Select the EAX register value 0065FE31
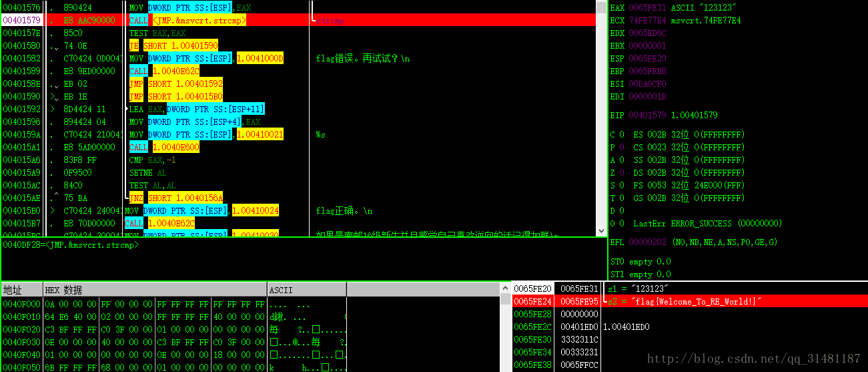Image resolution: width=868 pixels, height=372 pixels. 648,8
